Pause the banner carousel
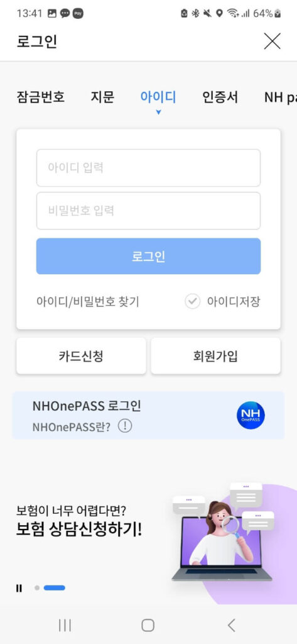 point(19,588)
